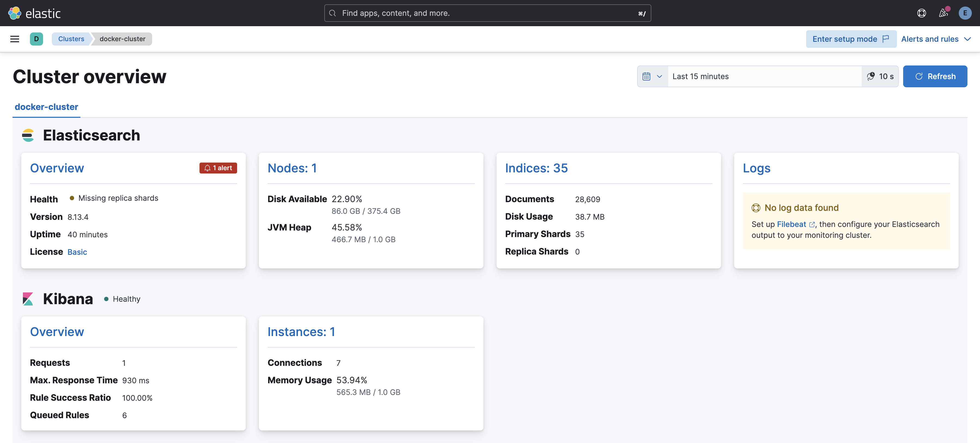
Task: Open the Basic license link
Action: click(x=77, y=252)
